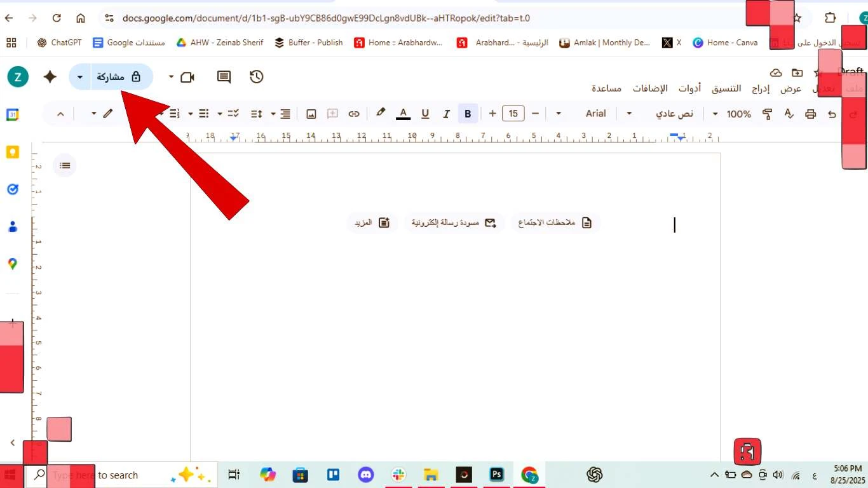Open the Arial font dropdown
868x488 pixels.
pos(609,114)
